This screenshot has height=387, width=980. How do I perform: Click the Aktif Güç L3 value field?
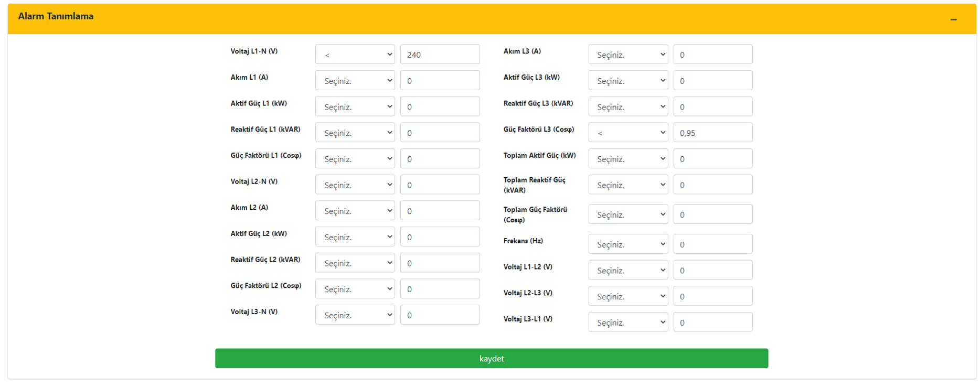point(713,80)
